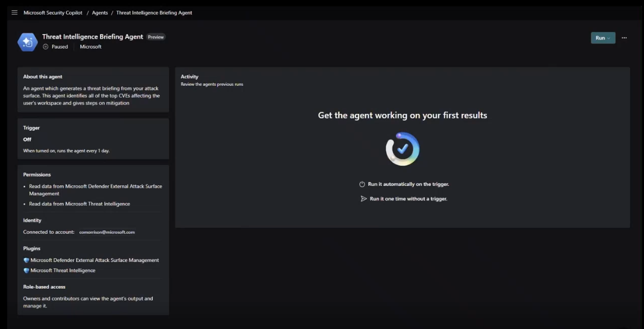644x329 pixels.
Task: Click the comorrison@microsoft.com account
Action: click(x=107, y=232)
